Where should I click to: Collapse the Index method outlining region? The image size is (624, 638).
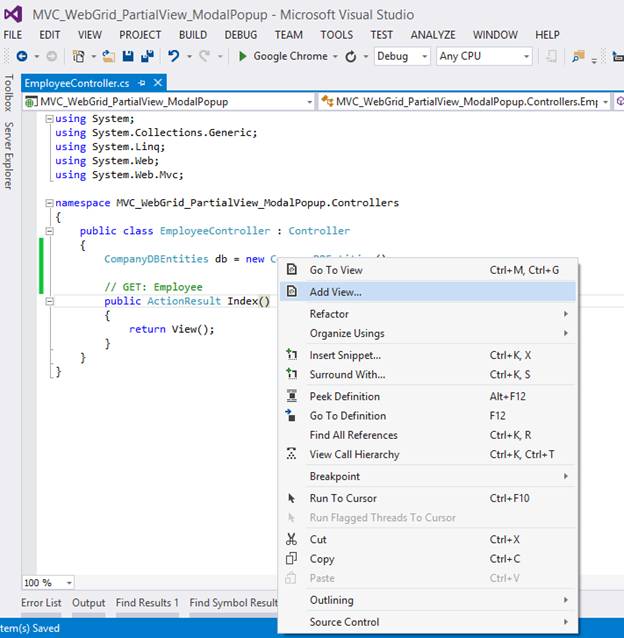pyautogui.click(x=49, y=301)
